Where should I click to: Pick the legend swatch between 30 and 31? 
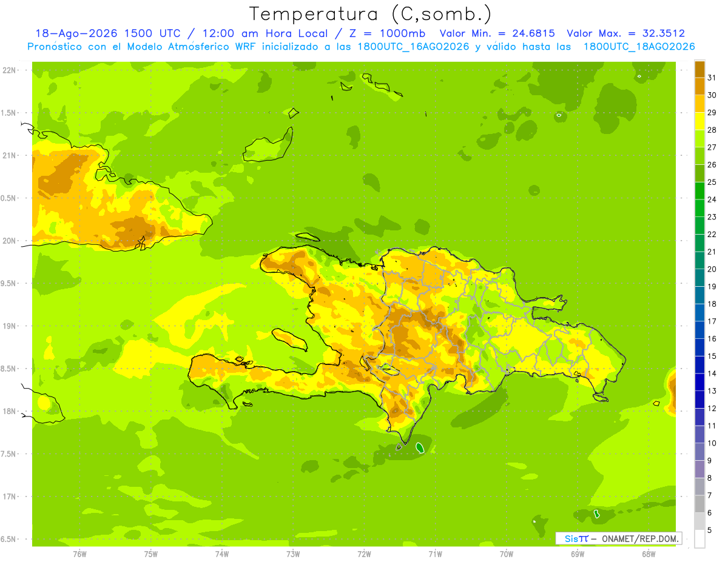tap(699, 86)
